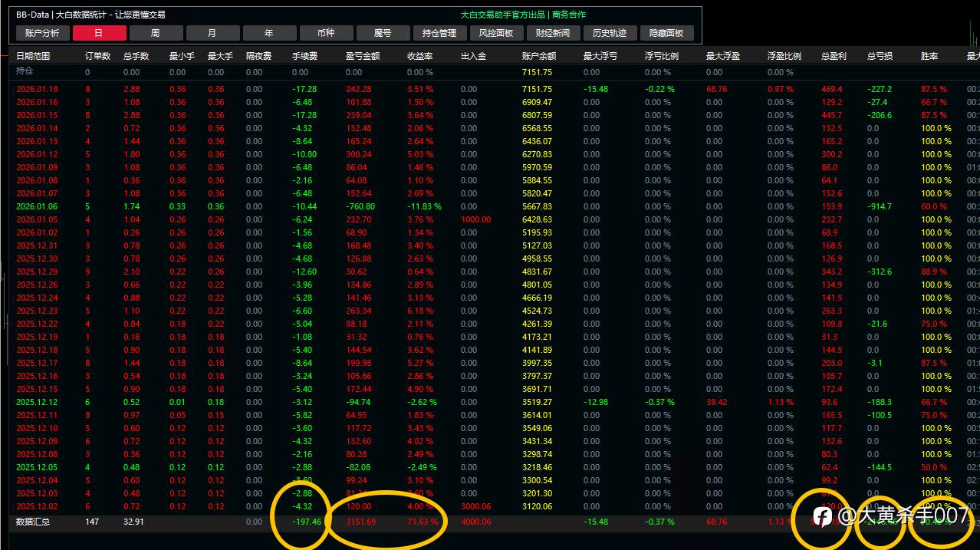The width and height of the screenshot is (980, 550).
Task: Click the 出入金 column header
Action: click(x=473, y=56)
